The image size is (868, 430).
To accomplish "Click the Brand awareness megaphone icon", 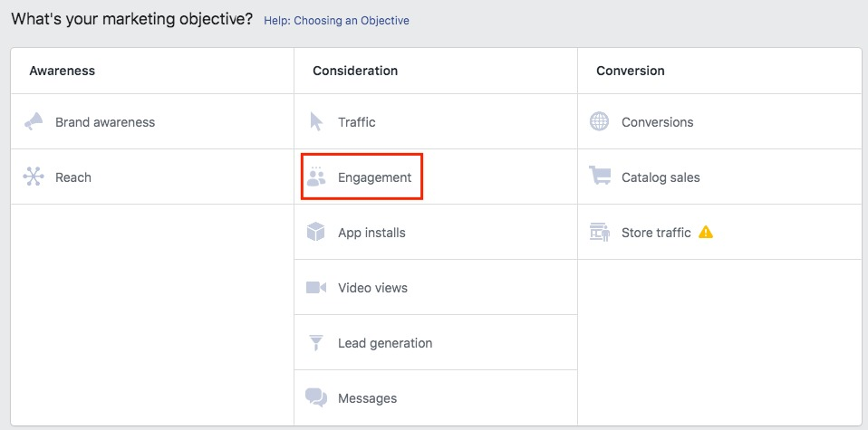I will (34, 121).
